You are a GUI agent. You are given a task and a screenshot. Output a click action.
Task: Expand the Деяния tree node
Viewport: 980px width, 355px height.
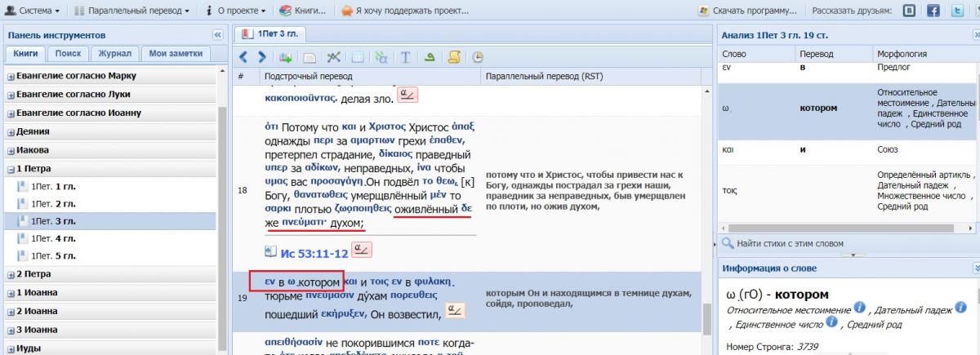(x=11, y=131)
